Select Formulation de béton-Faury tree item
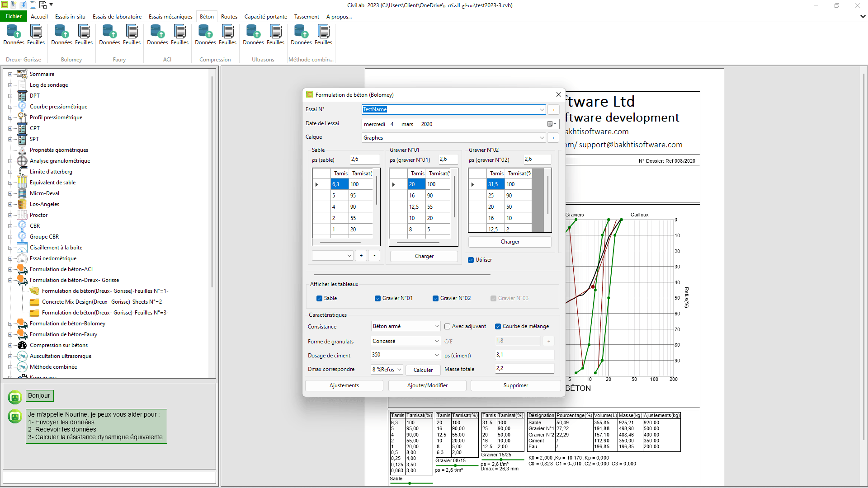This screenshot has width=868, height=488. click(x=63, y=334)
